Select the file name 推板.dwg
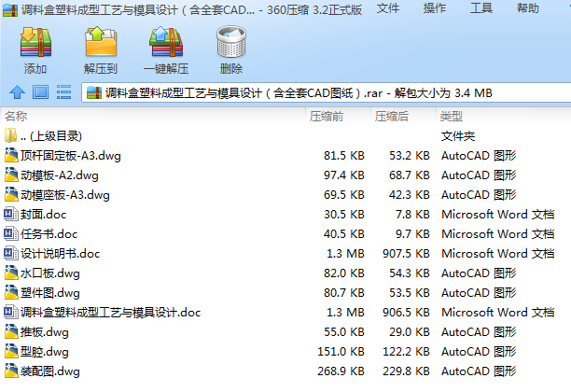Image resolution: width=571 pixels, height=392 pixels. (x=45, y=332)
